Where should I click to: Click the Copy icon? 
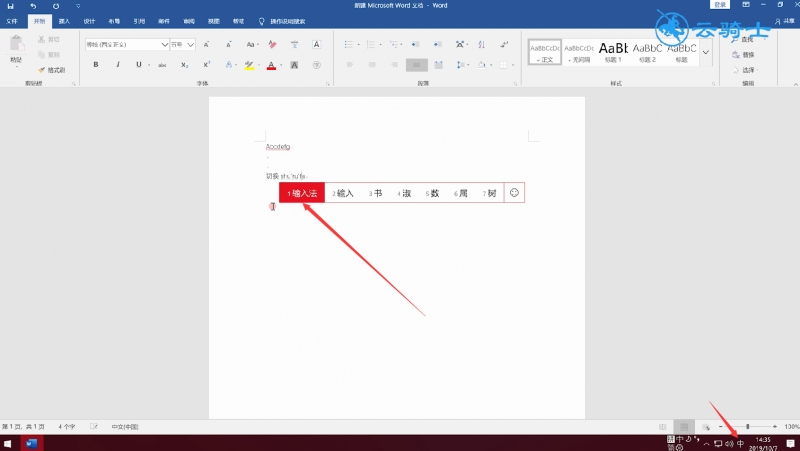(41, 55)
